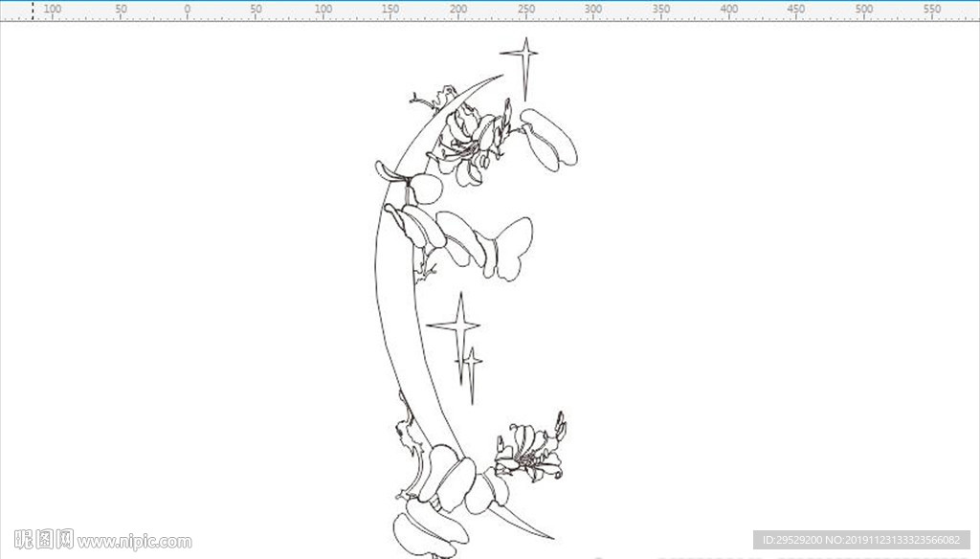The image size is (980, 559).
Task: Click the ruler mark labeled 550
Action: coord(932,9)
